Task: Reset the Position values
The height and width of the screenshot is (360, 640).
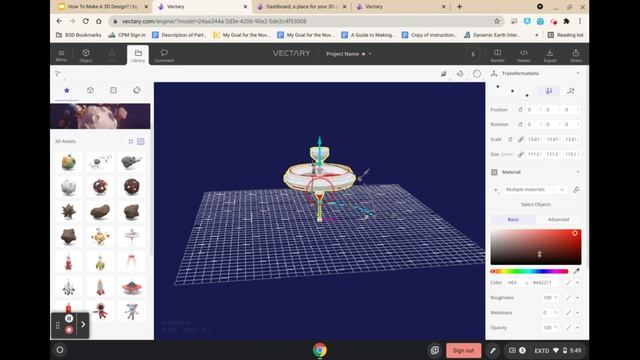Action: coord(520,110)
